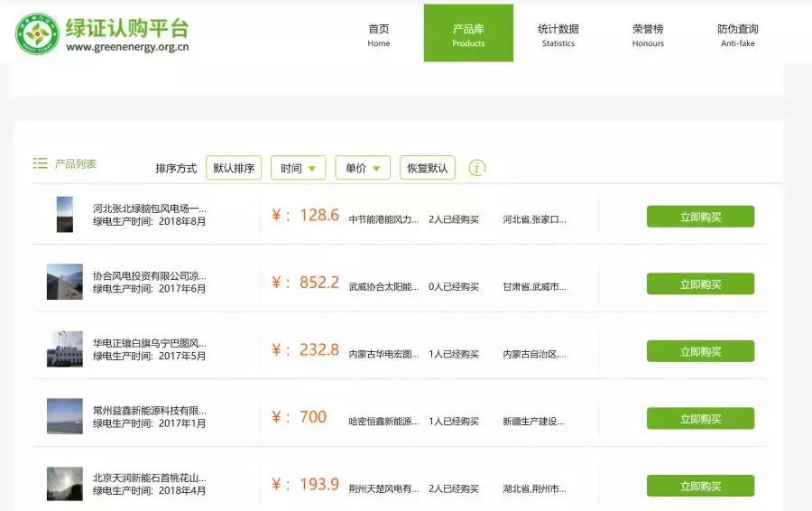Open 防伪查询 Anti-fake tab
812x511 pixels.
(737, 34)
